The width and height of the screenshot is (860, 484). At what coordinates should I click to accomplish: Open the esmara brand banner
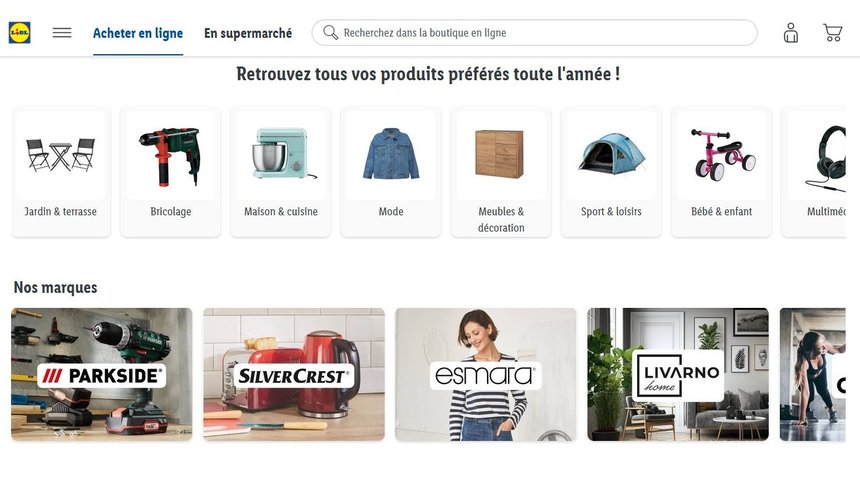pyautogui.click(x=486, y=374)
